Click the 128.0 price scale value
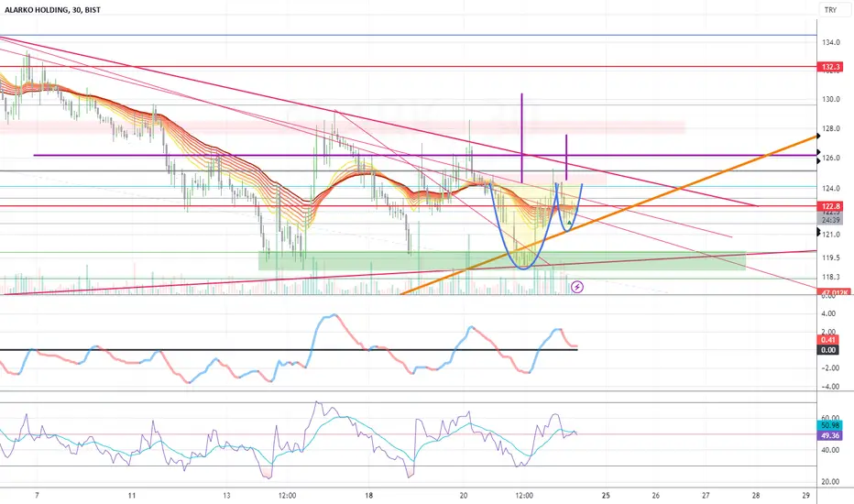Screen dimensions: 854x504 831,129
